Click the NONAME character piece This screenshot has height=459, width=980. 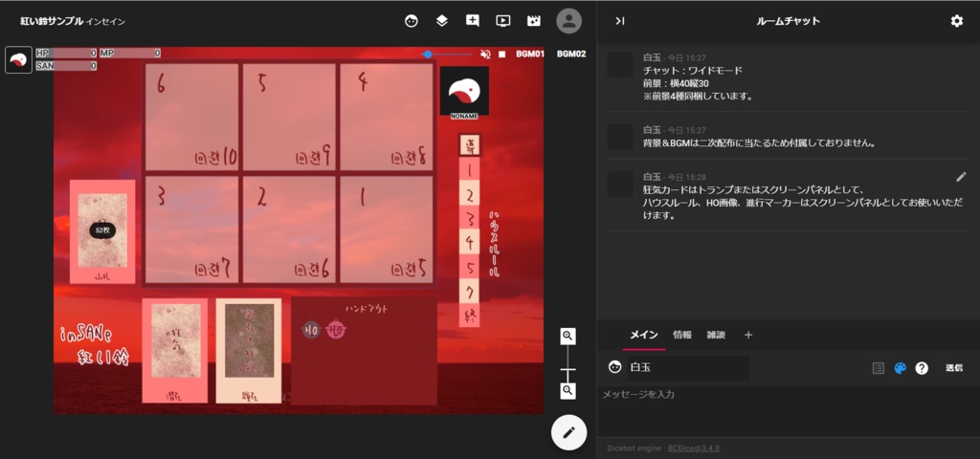[x=464, y=93]
